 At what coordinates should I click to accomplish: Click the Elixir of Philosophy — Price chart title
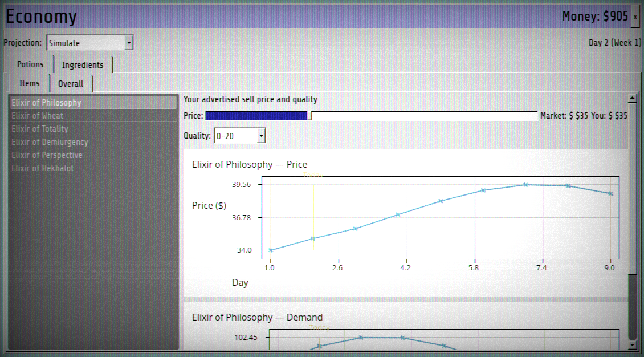point(250,164)
